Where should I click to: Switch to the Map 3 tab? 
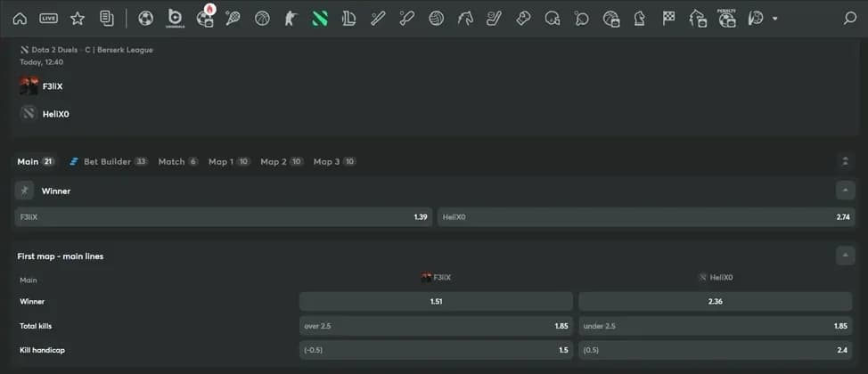[334, 161]
